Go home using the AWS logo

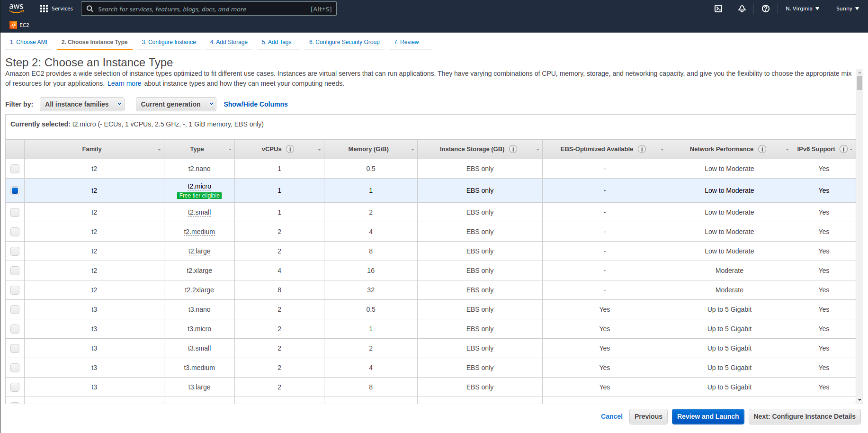(x=16, y=8)
